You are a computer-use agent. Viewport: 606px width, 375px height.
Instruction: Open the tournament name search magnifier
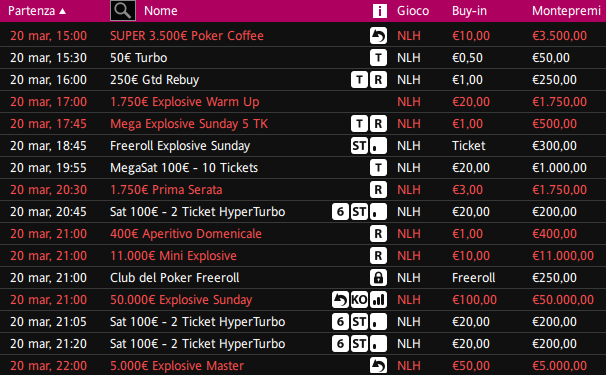(123, 10)
